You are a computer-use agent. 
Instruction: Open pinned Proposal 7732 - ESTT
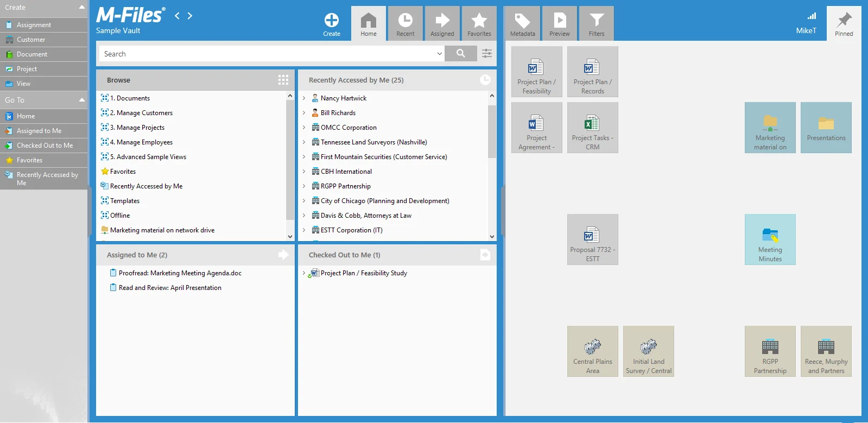[x=593, y=239]
